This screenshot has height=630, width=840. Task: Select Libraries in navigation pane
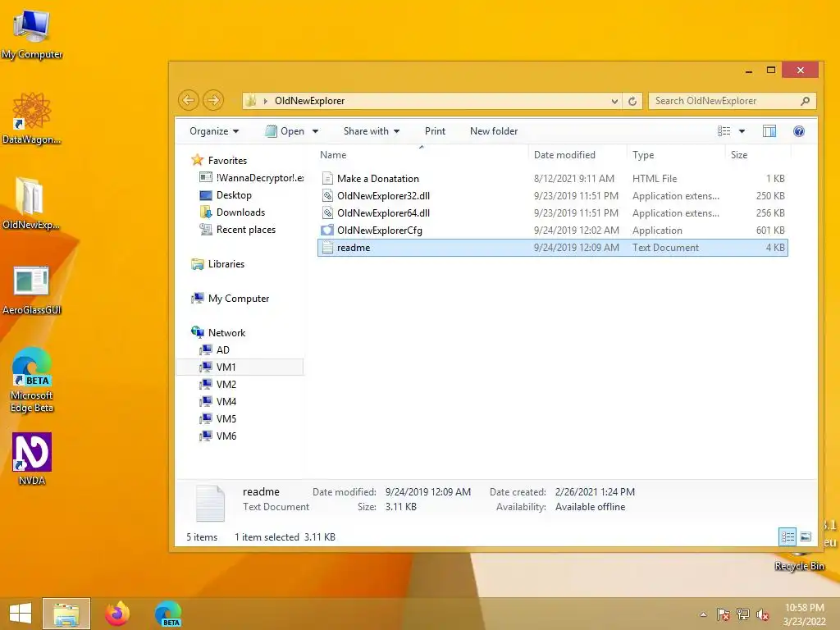(218, 263)
